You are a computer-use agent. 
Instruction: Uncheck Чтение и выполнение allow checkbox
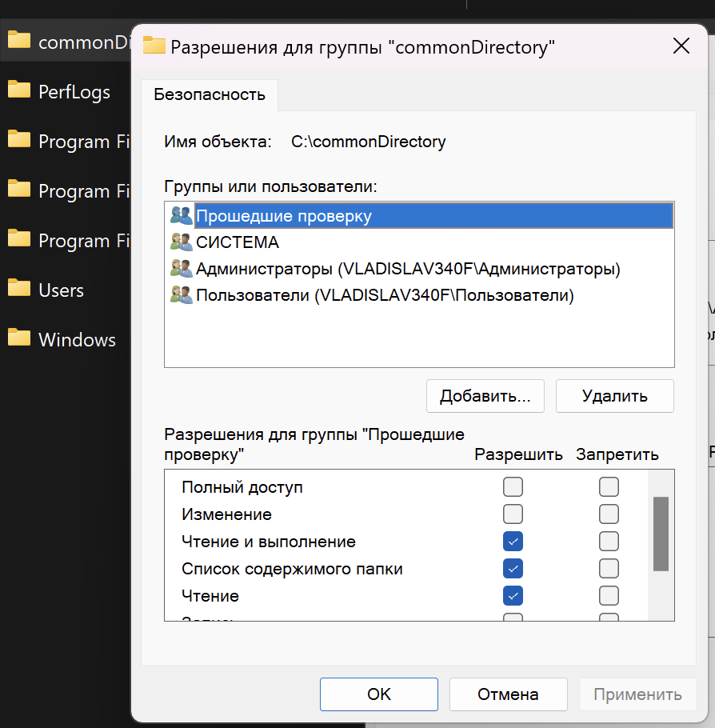(513, 542)
